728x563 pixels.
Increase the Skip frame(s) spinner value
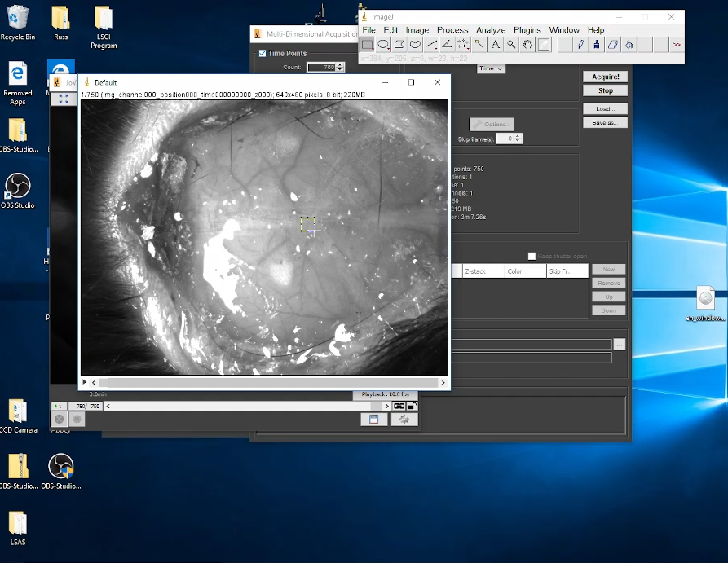(x=519, y=136)
